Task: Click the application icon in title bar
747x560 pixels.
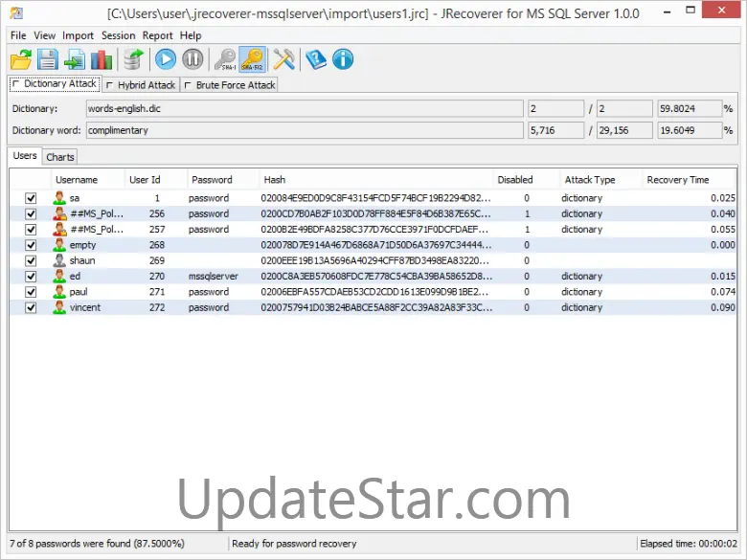Action: (16, 12)
